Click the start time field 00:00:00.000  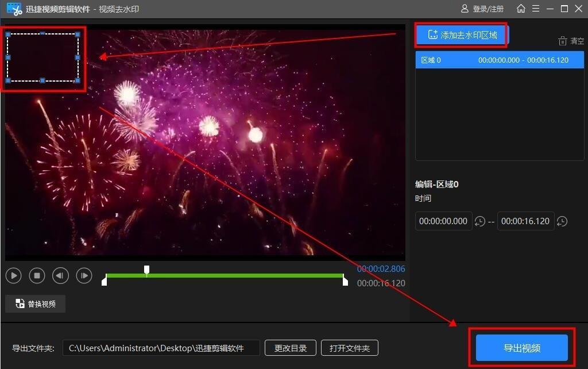443,221
